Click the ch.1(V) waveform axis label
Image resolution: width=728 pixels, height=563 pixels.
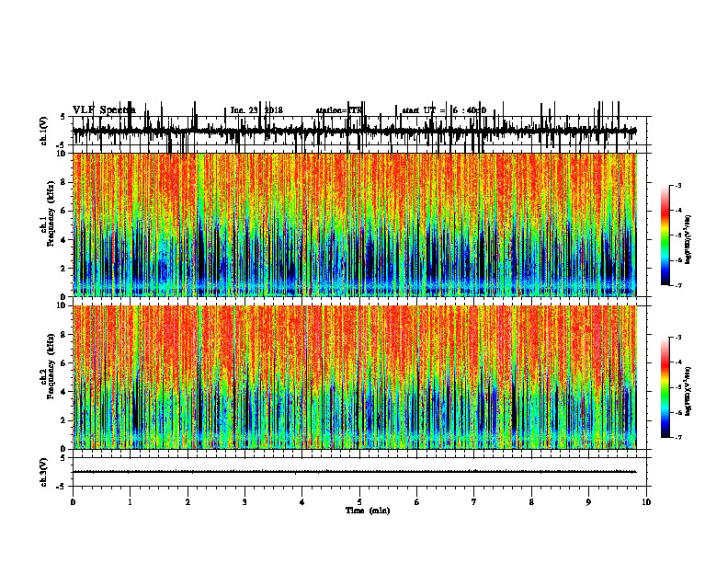click(43, 131)
